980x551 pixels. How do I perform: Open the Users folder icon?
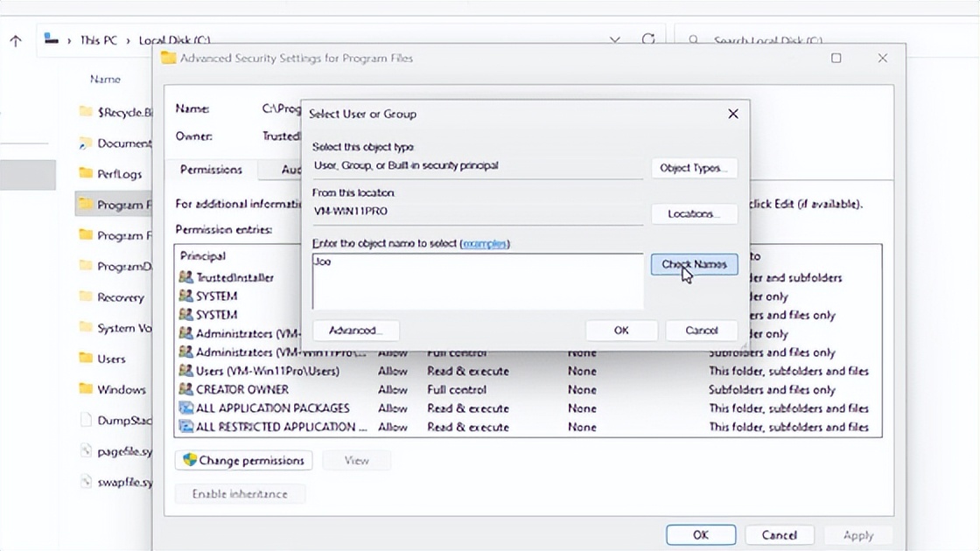86,359
